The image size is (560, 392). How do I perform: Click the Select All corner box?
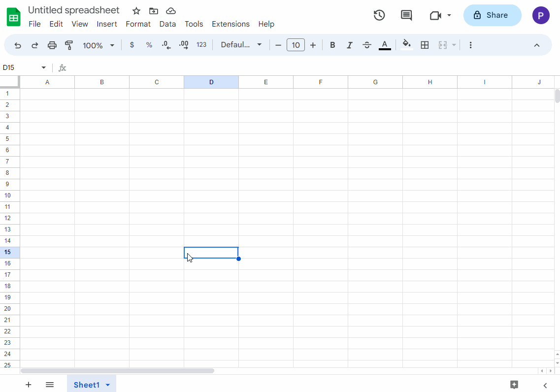10,82
